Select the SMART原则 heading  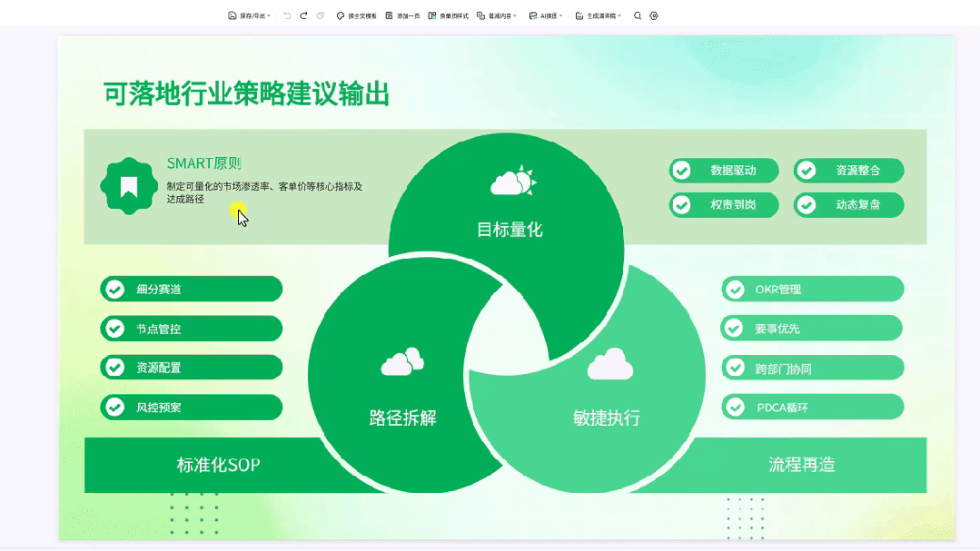point(203,163)
